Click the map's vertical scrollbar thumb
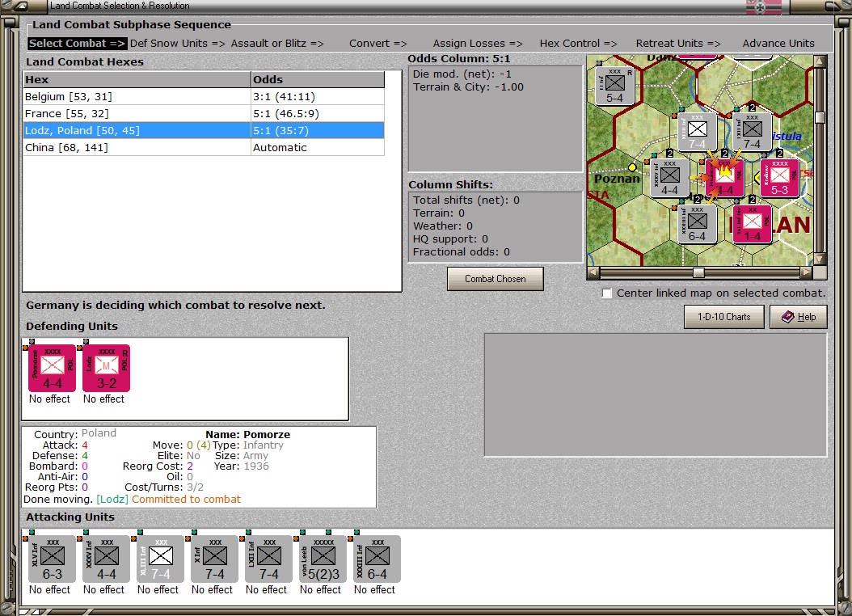This screenshot has height=616, width=852. (820, 116)
